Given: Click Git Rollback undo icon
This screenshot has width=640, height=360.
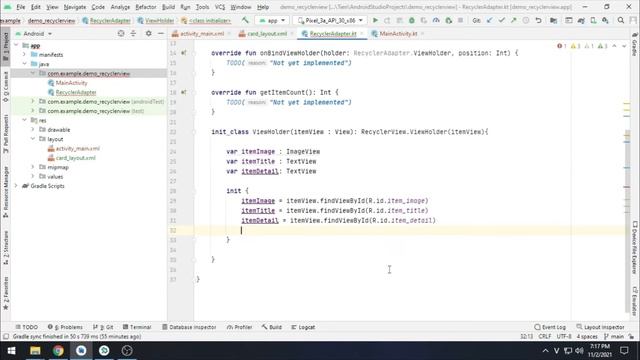Looking at the screenshot, I should pos(538,20).
